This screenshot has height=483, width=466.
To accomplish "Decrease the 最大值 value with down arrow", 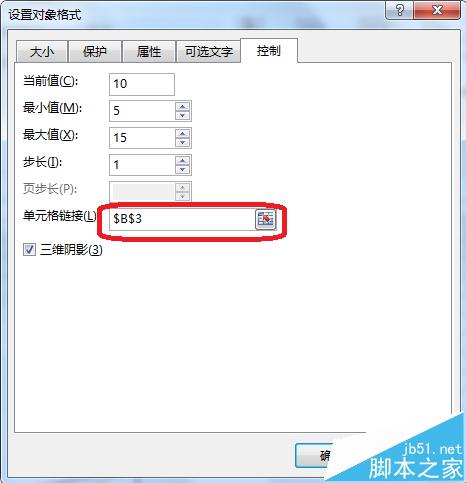I will pyautogui.click(x=182, y=142).
